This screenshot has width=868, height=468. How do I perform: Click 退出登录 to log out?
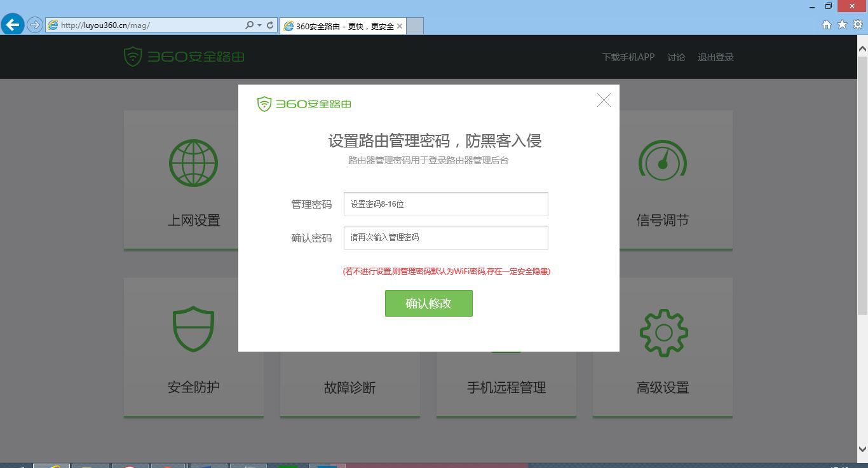715,57
